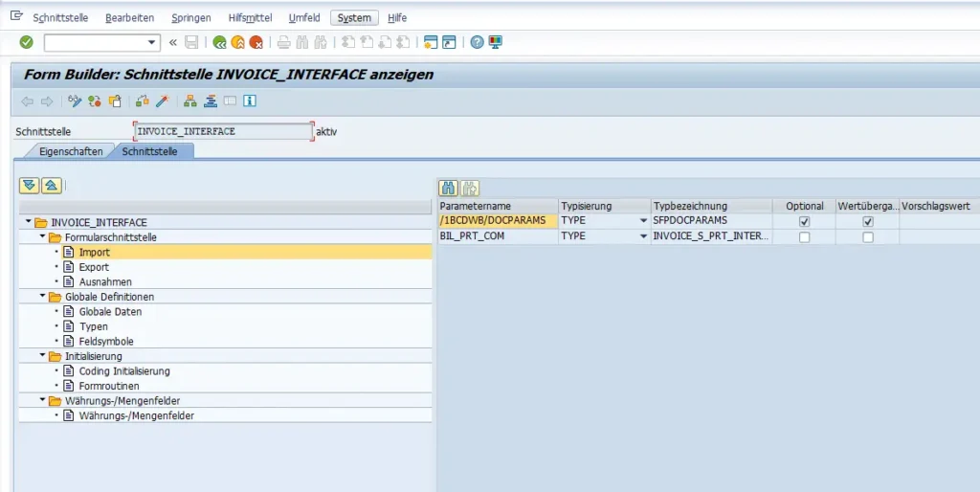This screenshot has height=492, width=980.
Task: Click the Where-used list icon beside wand
Action: [143, 101]
